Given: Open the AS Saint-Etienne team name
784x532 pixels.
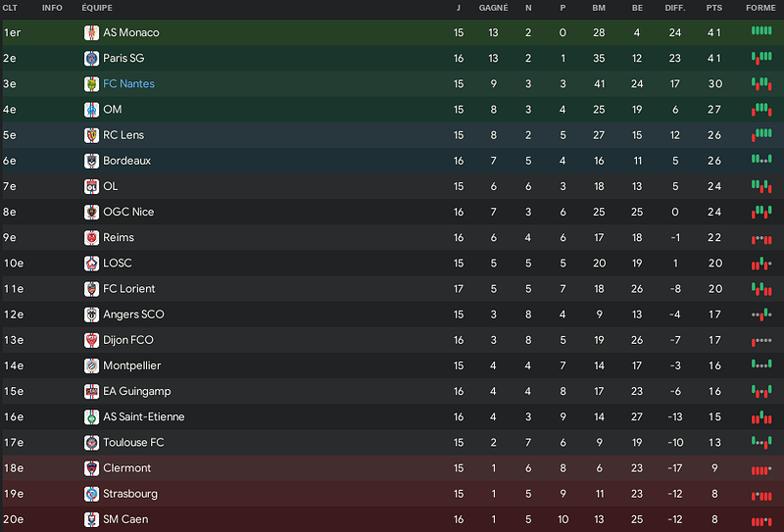Looking at the screenshot, I should [143, 417].
